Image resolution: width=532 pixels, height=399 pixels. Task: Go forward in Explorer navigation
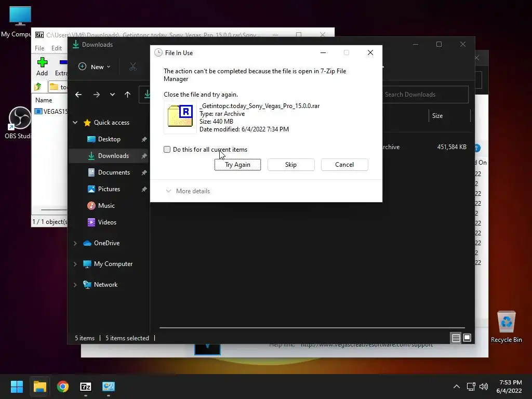tap(97, 95)
